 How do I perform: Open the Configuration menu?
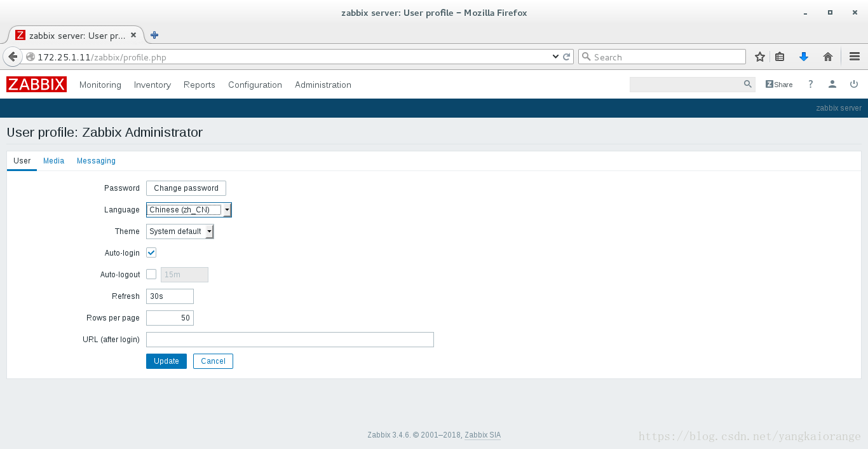coord(255,85)
